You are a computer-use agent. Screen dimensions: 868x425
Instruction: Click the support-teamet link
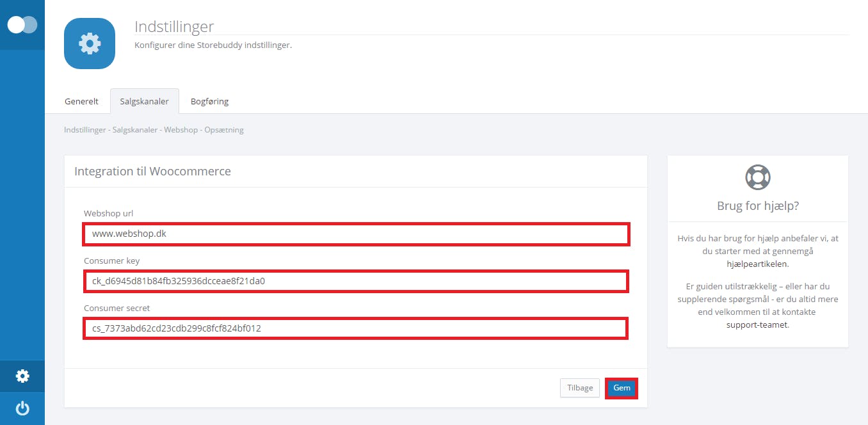click(757, 325)
